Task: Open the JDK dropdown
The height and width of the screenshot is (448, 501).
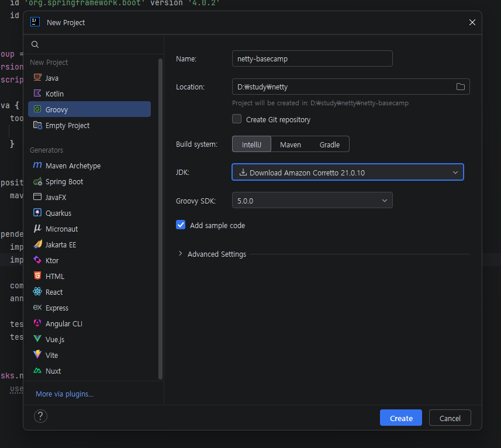Action: (x=348, y=172)
